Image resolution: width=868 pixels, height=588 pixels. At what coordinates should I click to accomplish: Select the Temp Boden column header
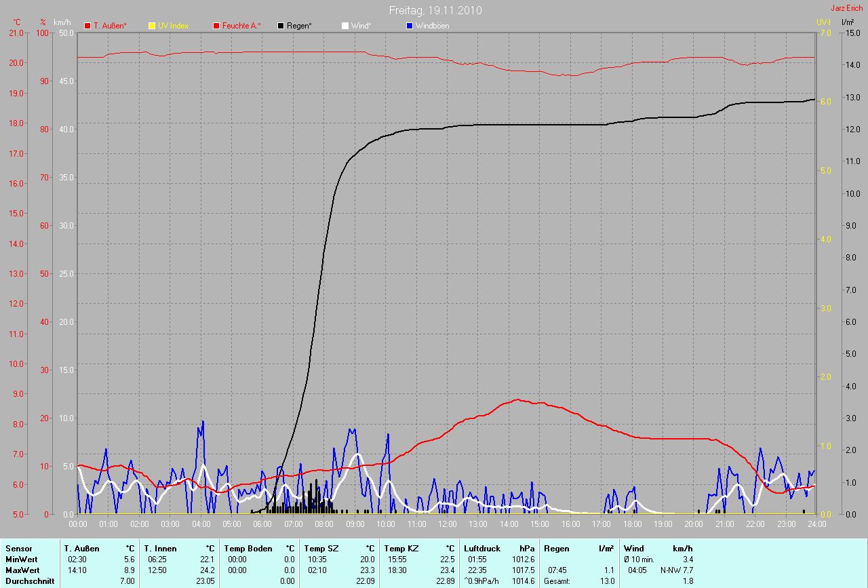248,548
